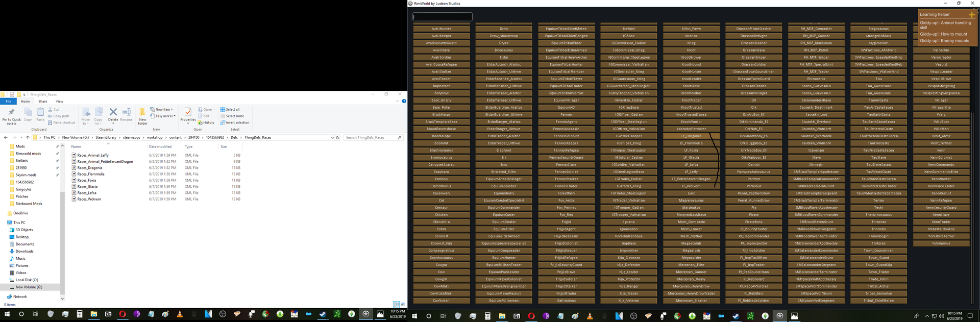Open recent locations dropdown beside forward arrow
Image resolution: width=980 pixels, height=322 pixels.
[21, 137]
